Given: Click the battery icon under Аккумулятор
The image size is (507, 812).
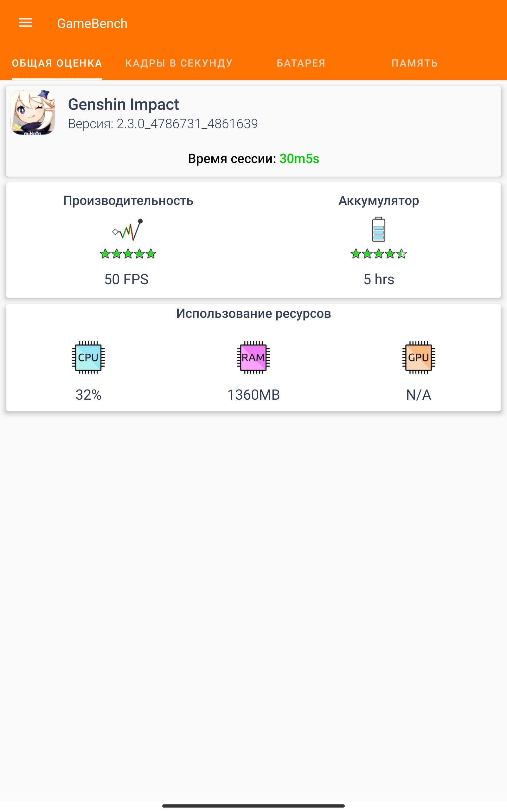Looking at the screenshot, I should pyautogui.click(x=379, y=230).
